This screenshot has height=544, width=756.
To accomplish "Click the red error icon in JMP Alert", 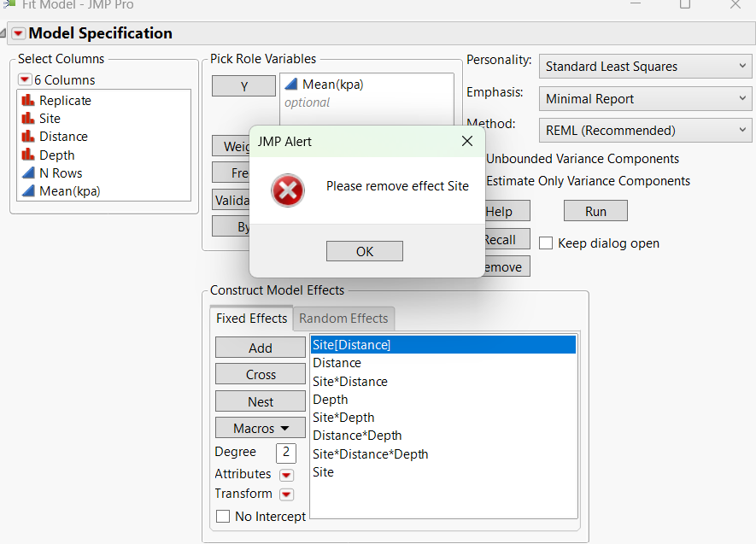I will point(287,190).
